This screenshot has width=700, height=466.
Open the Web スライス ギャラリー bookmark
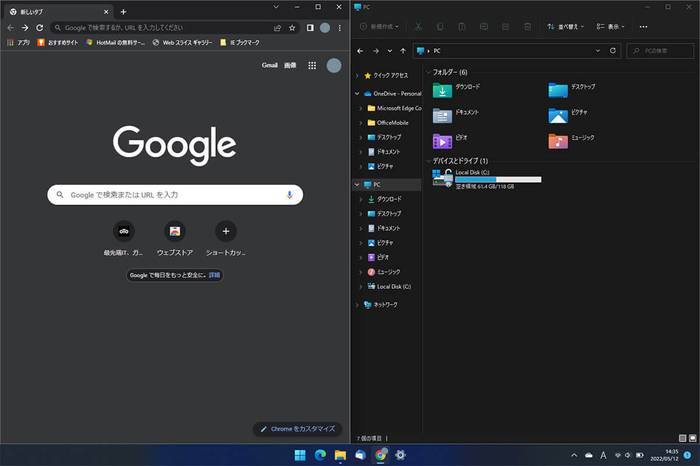pos(182,42)
